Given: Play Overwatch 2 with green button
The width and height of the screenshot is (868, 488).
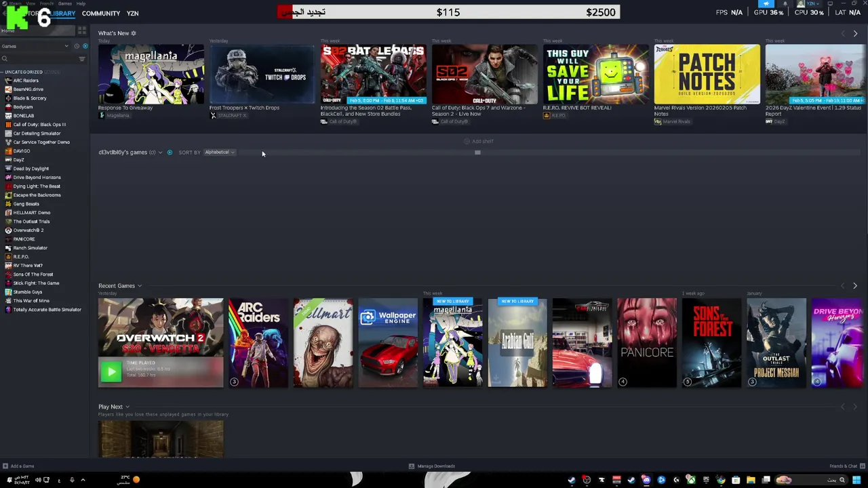Looking at the screenshot, I should (111, 371).
